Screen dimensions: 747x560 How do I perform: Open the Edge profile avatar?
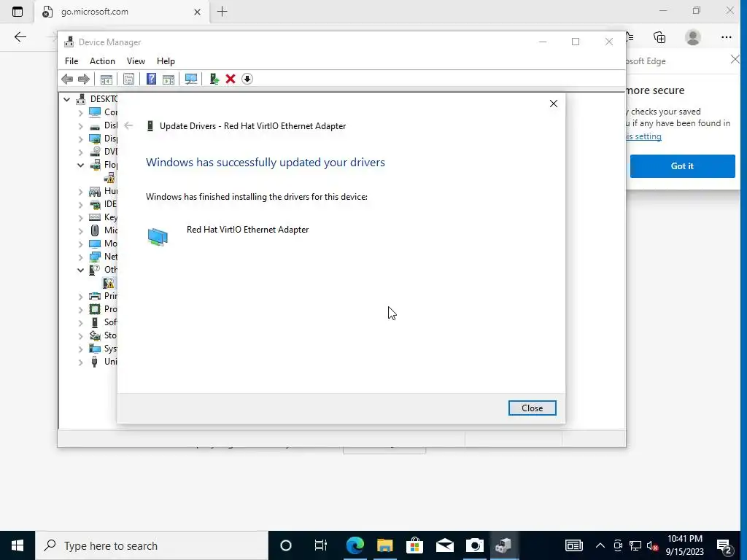pos(693,37)
